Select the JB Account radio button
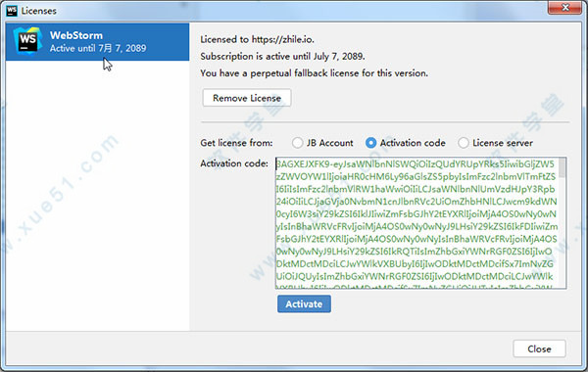Viewport: 588px width, 372px height. tap(297, 143)
